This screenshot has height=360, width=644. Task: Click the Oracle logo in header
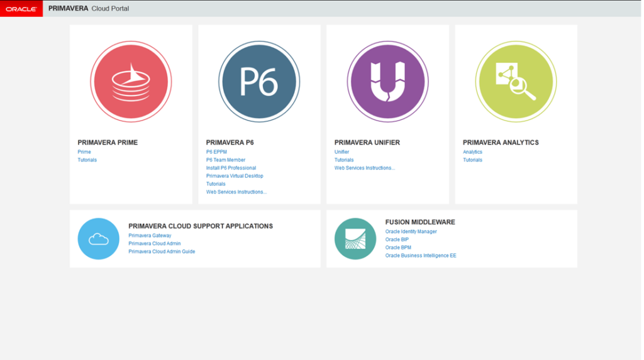point(21,9)
